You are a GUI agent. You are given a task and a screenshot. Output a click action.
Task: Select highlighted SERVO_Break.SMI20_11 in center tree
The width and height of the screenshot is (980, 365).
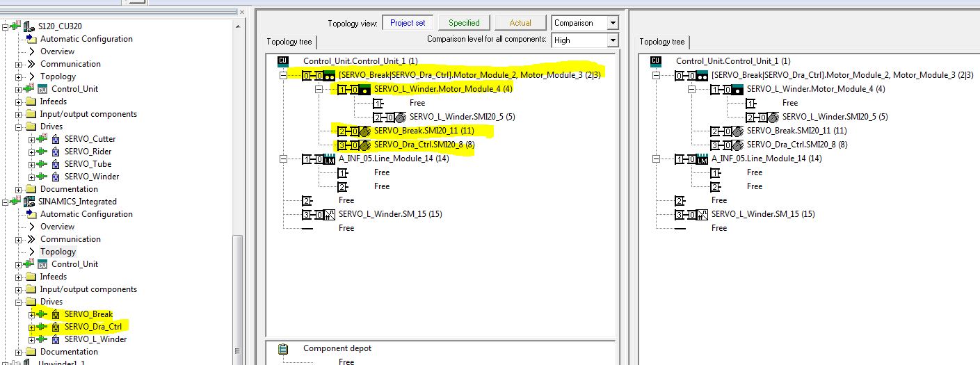click(424, 131)
